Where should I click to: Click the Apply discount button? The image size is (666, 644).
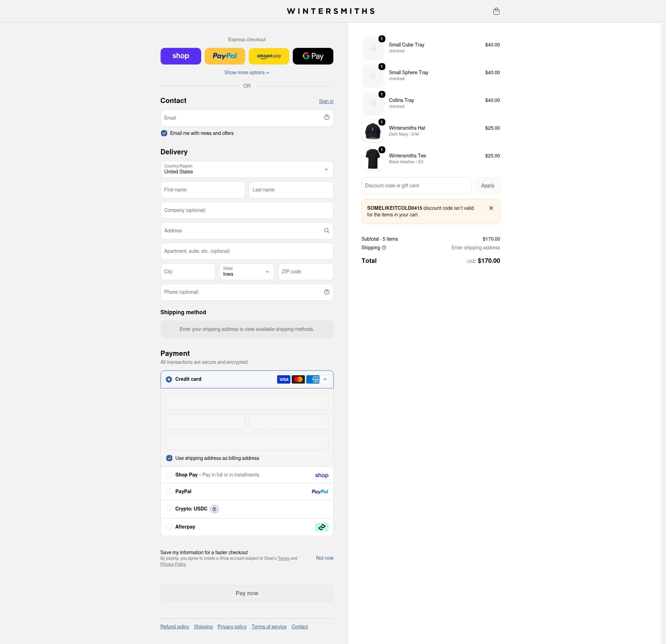pyautogui.click(x=488, y=186)
